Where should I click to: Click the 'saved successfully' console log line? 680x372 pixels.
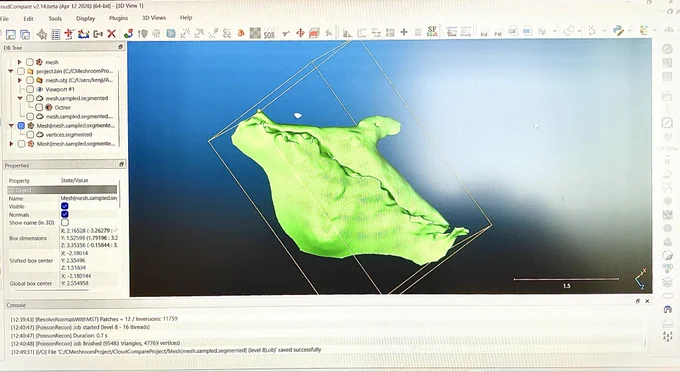tap(166, 350)
